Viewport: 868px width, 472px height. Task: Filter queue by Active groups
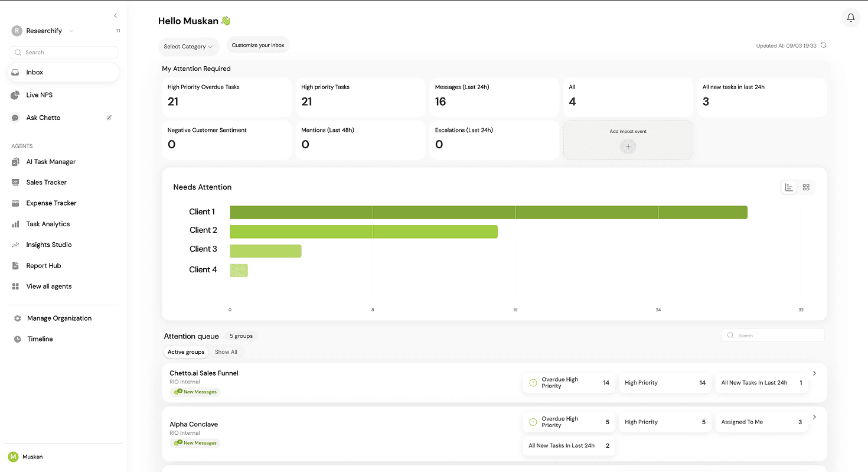186,351
